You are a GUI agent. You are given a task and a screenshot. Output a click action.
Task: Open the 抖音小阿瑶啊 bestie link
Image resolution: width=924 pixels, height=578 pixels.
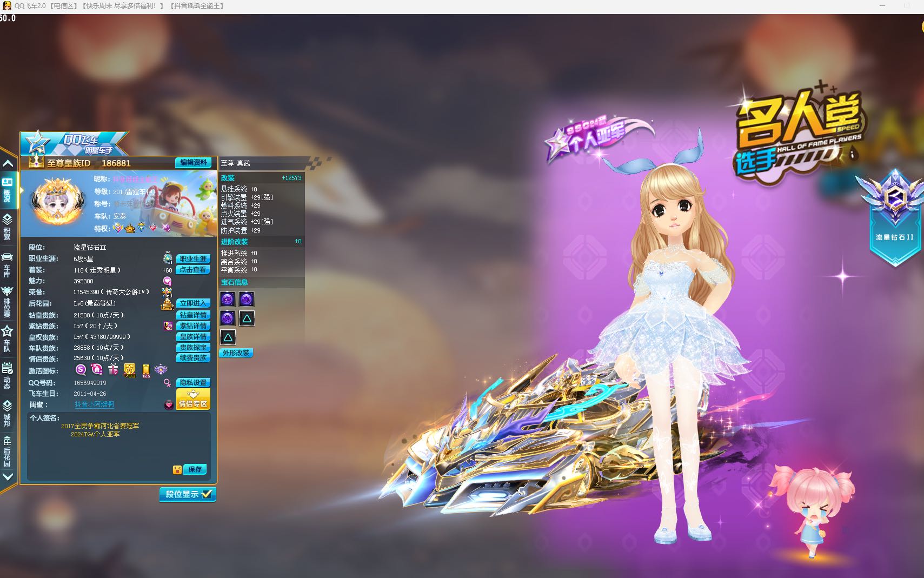[x=94, y=404]
